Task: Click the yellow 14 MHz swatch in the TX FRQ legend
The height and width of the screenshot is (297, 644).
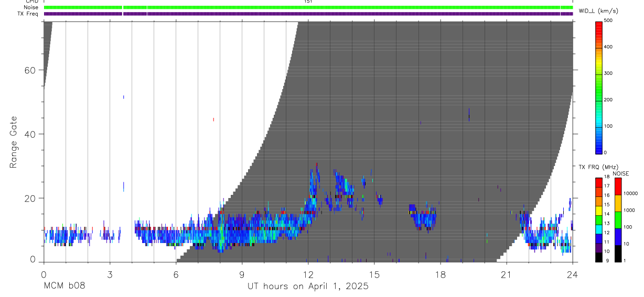Action: (x=599, y=210)
